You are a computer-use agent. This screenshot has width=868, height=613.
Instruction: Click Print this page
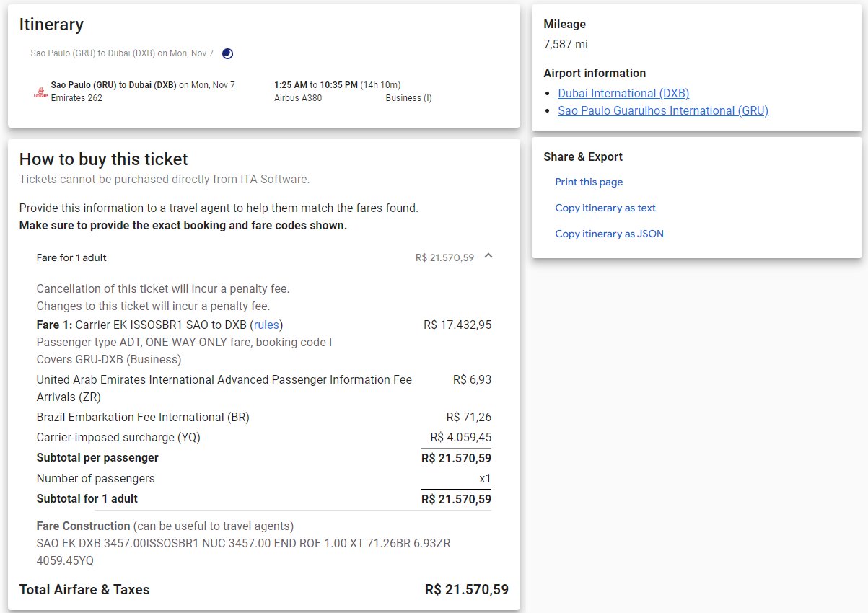(589, 182)
